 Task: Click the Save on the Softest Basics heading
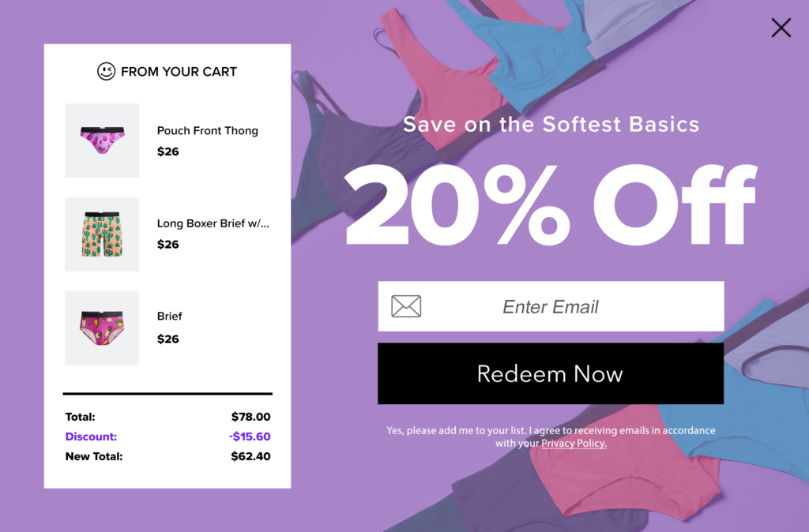[x=551, y=124]
